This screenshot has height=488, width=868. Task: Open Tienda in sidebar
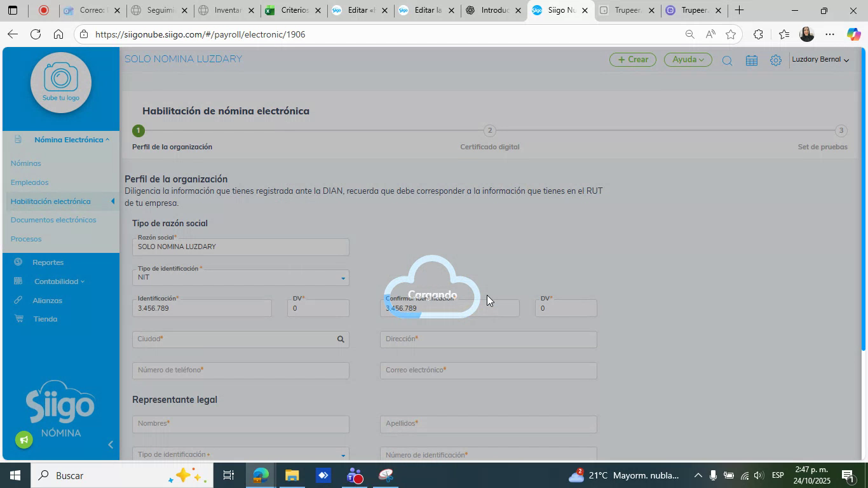point(45,319)
